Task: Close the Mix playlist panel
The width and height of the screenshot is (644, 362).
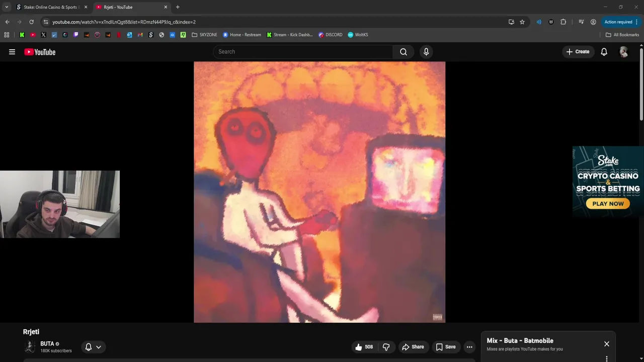Action: pos(607,344)
